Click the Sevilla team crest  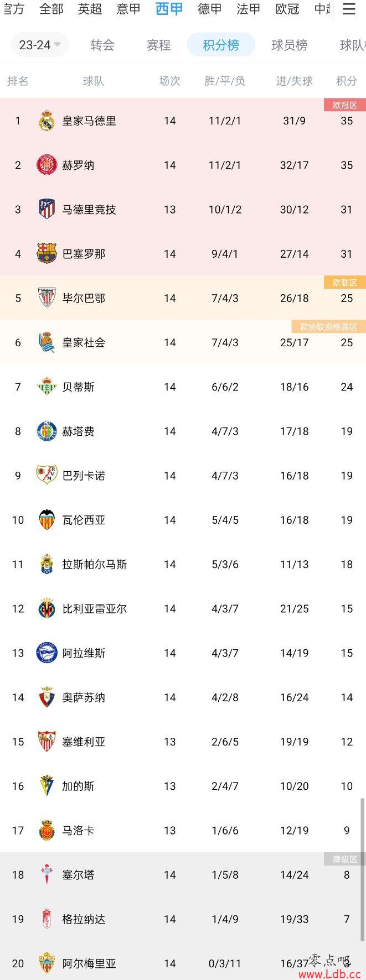click(x=47, y=742)
